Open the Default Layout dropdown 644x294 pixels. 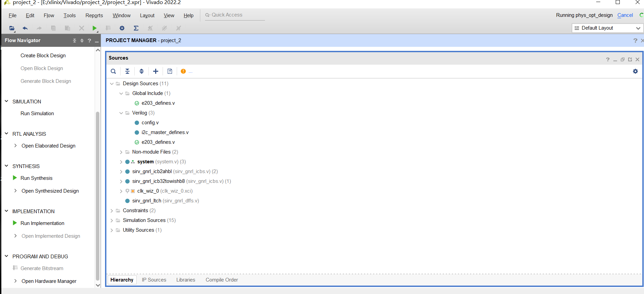click(608, 28)
